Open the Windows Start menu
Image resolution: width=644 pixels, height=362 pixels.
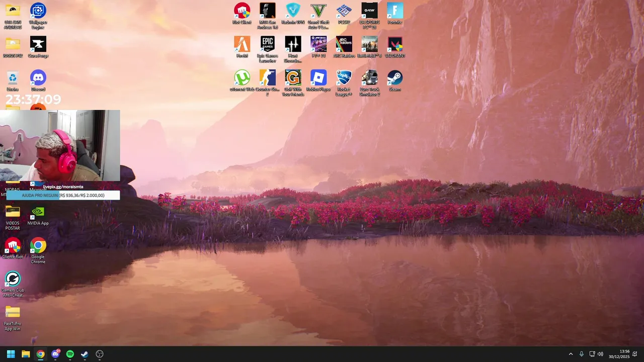11,354
